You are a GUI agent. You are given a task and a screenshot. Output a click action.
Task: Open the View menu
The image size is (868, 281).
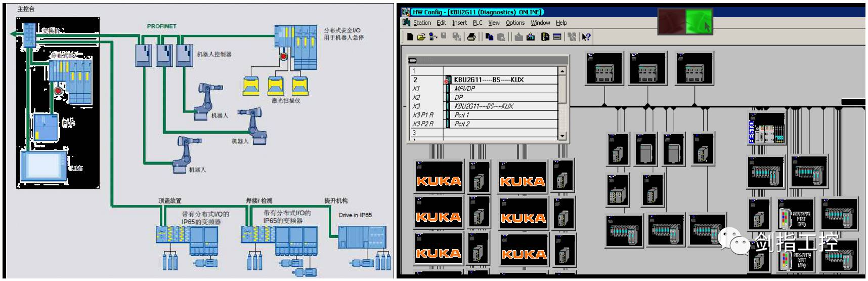pos(494,23)
